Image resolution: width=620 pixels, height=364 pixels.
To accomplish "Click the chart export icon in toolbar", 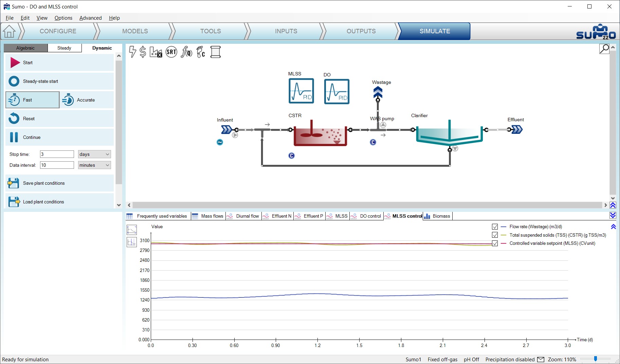I will [156, 52].
